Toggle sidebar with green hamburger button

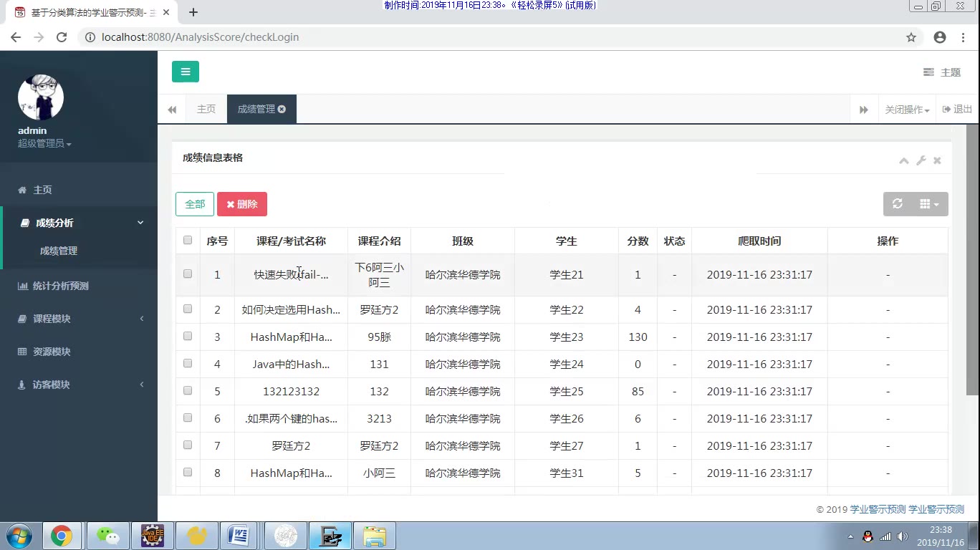tap(186, 72)
